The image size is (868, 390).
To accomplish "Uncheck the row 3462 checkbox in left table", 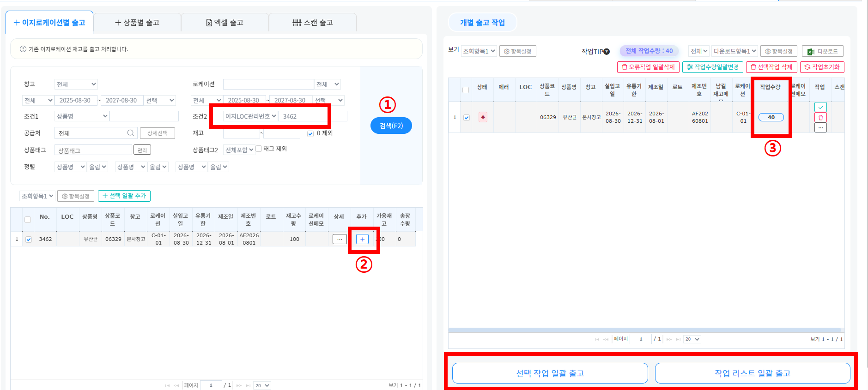I will (29, 239).
